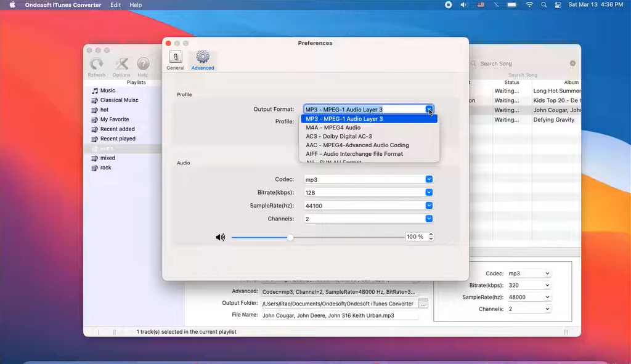Screen dimensions: 631x364
Task: Click the menu bar date and time
Action: 596,5
